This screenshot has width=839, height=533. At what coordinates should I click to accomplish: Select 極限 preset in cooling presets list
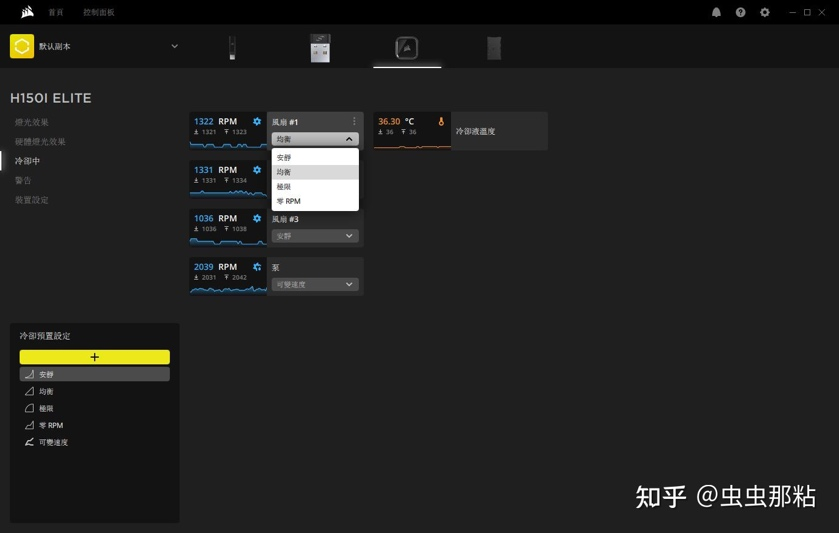(x=95, y=408)
